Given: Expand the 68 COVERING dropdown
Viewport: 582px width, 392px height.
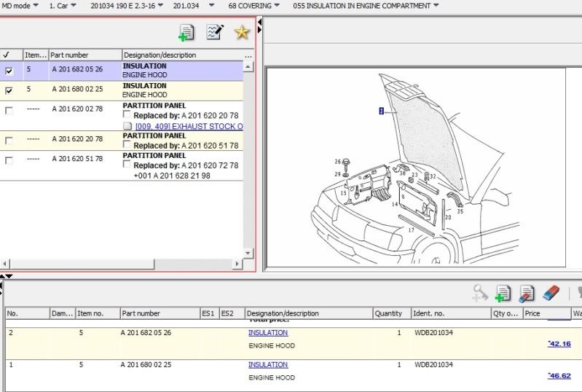Looking at the screenshot, I should tap(254, 6).
